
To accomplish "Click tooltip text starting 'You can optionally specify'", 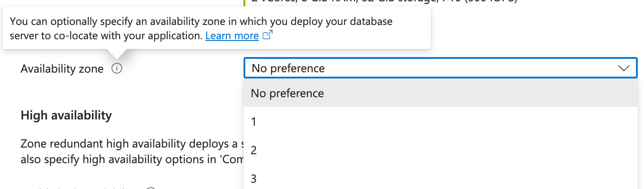I will pos(201,21).
